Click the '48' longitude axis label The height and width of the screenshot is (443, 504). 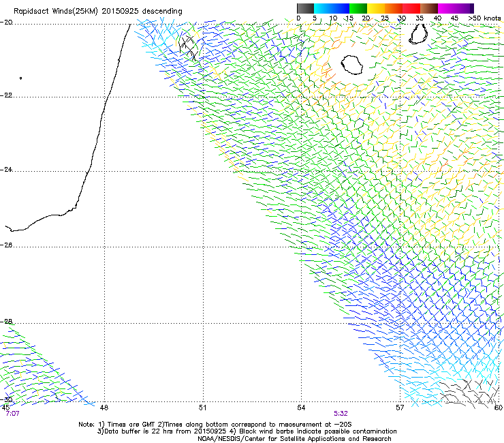104,408
